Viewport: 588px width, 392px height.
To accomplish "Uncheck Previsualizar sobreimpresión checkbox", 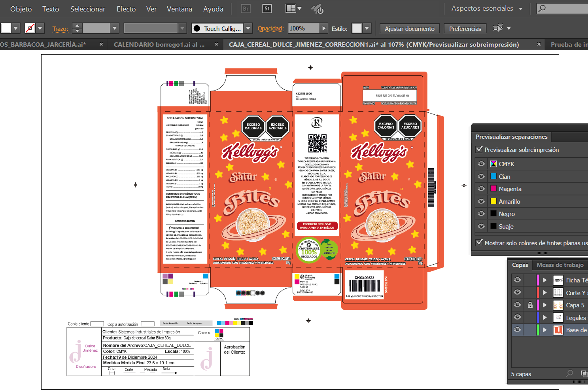I will pos(480,150).
